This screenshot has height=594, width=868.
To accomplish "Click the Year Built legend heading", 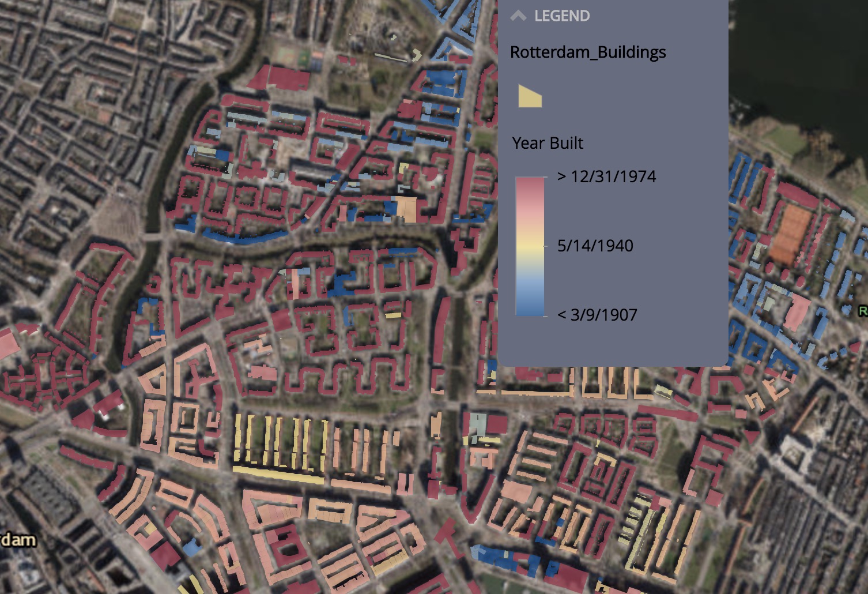I will tap(548, 143).
